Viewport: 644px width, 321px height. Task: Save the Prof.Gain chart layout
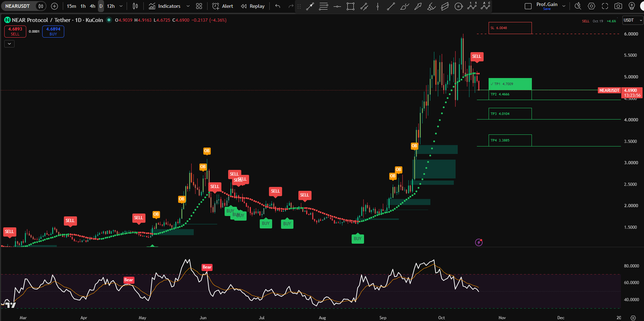click(547, 9)
